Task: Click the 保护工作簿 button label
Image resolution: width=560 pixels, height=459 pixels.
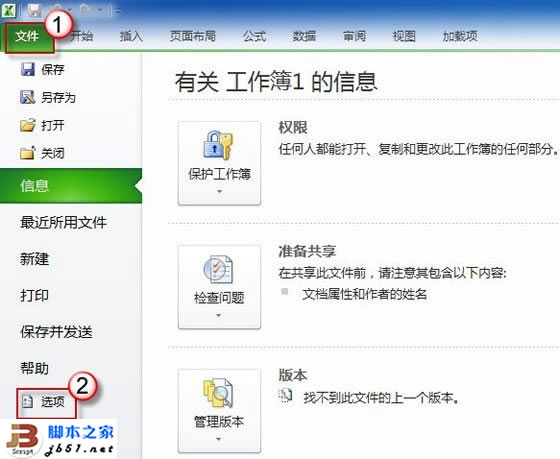Action: pyautogui.click(x=220, y=174)
